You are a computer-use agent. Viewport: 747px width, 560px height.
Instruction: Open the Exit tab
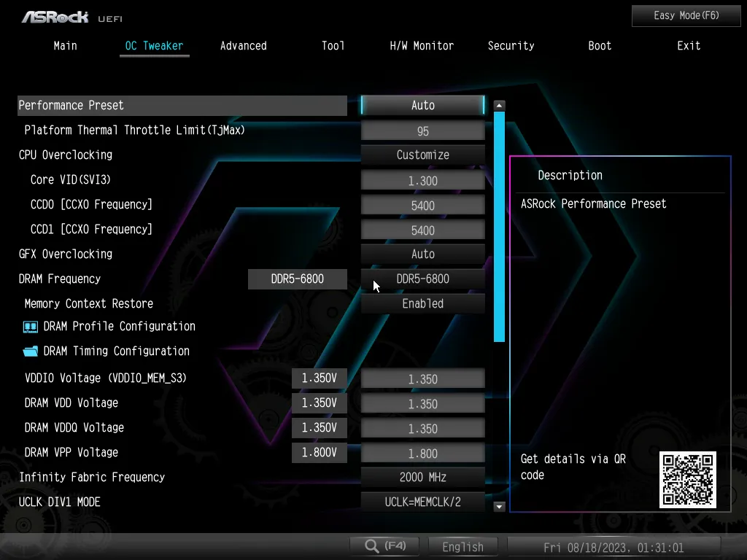click(689, 46)
